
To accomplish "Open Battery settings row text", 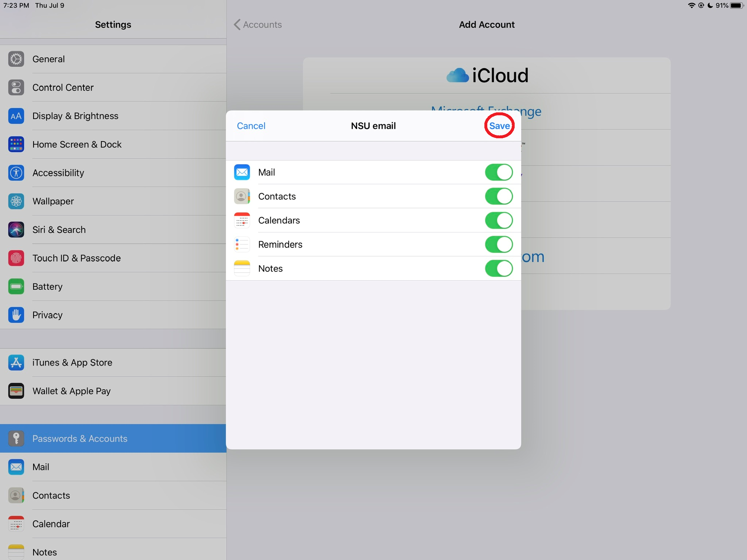I will point(47,287).
